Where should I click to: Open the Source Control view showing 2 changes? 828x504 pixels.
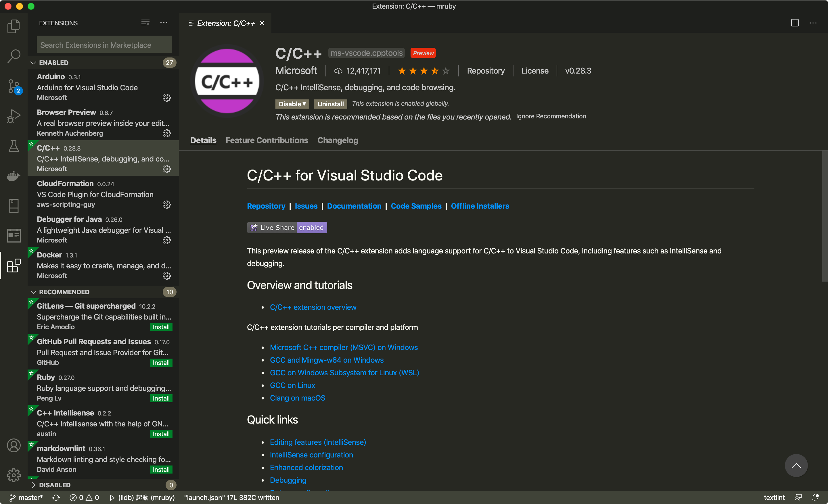14,86
